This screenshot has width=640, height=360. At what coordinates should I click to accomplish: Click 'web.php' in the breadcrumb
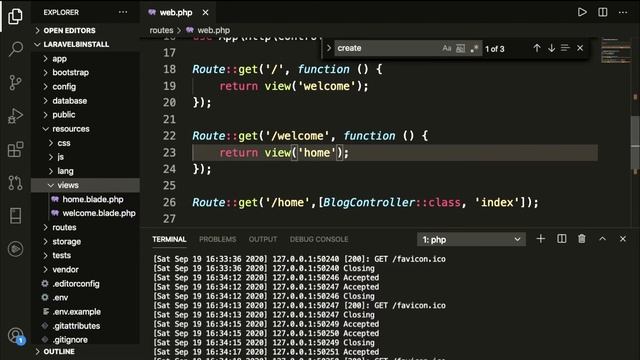click(213, 30)
